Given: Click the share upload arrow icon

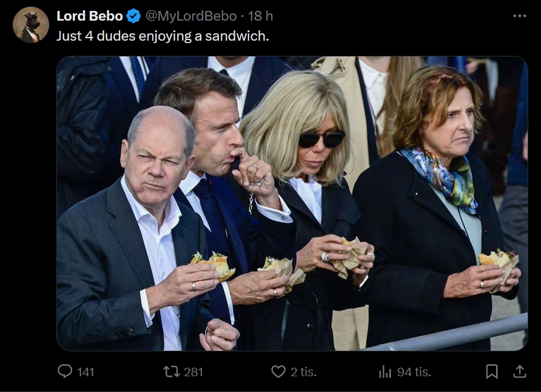Looking at the screenshot, I should 520,371.
